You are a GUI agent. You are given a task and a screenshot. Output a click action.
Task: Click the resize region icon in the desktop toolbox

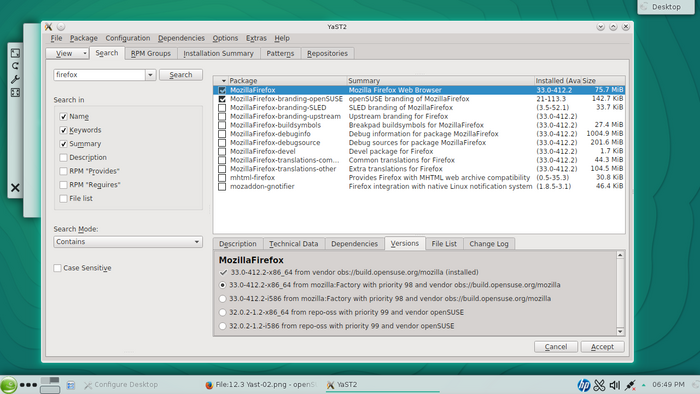click(15, 53)
